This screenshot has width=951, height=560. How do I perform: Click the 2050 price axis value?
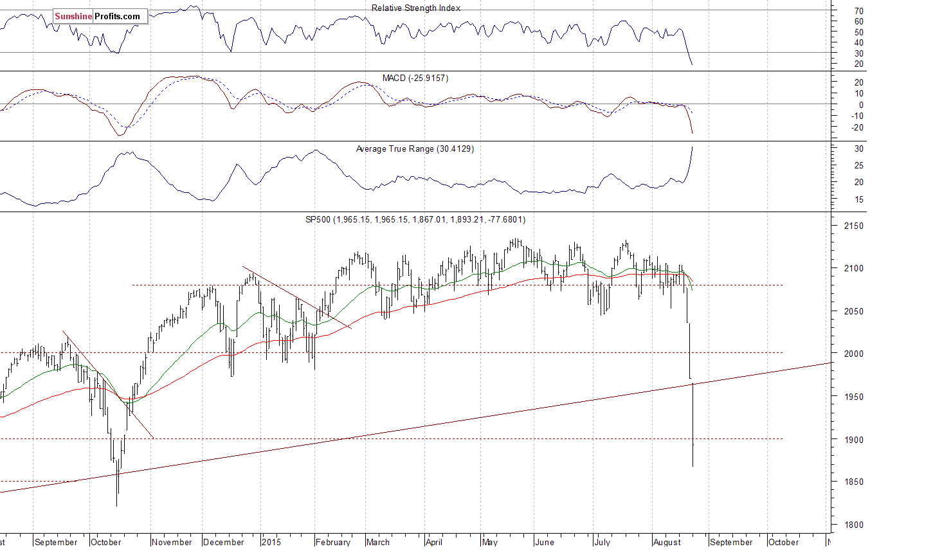pos(854,312)
